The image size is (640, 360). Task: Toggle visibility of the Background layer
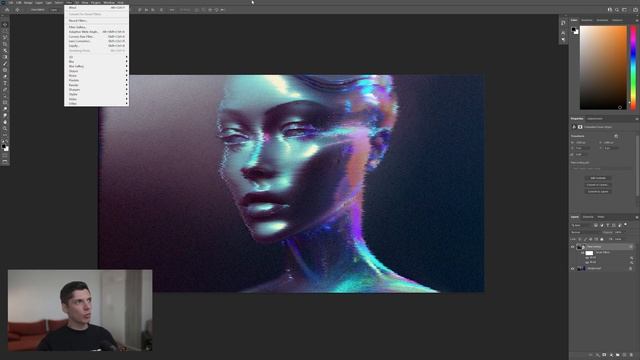click(572, 268)
